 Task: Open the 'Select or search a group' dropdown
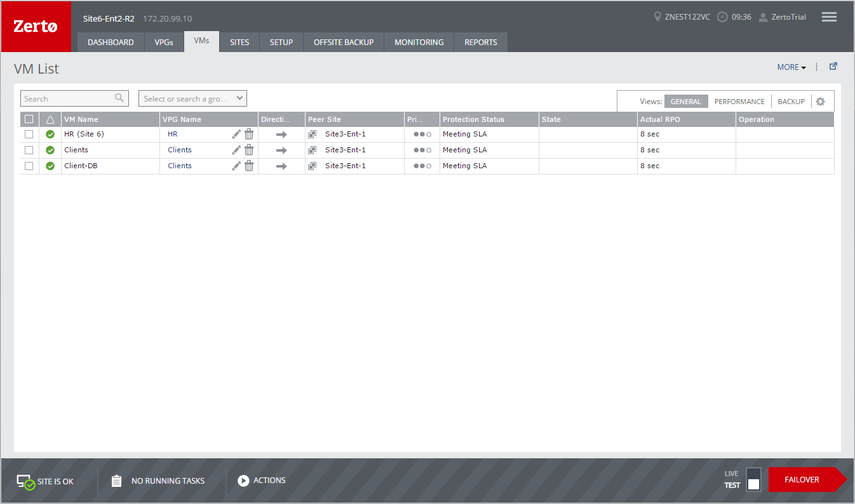(192, 98)
